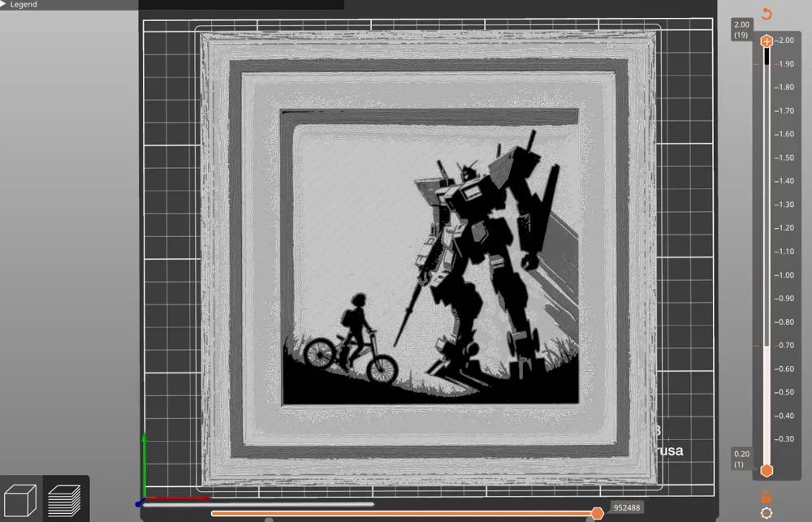
Task: Click the orange reset-slider arrow icon
Action: pos(767,14)
